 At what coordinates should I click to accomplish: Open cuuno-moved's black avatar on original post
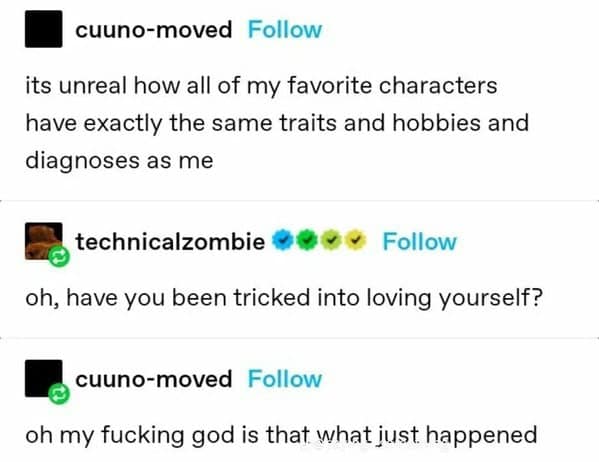click(44, 29)
